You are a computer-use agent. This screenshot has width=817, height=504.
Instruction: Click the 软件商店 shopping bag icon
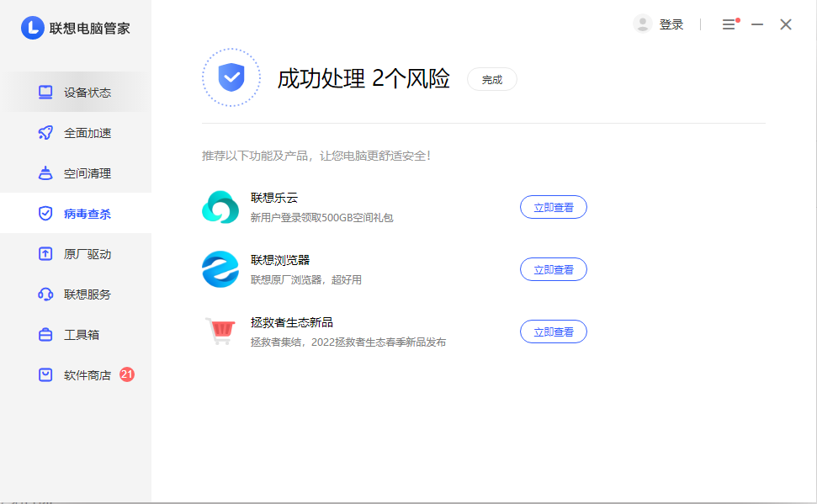pyautogui.click(x=45, y=374)
